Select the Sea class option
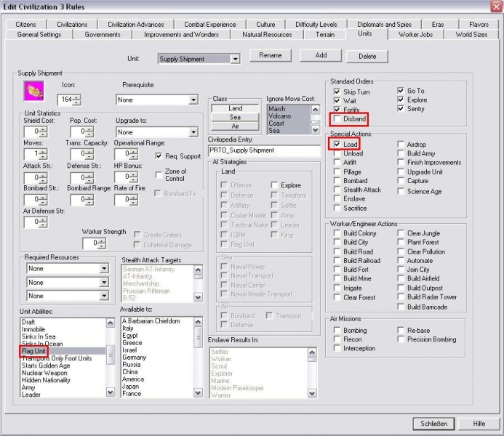 tap(235, 117)
